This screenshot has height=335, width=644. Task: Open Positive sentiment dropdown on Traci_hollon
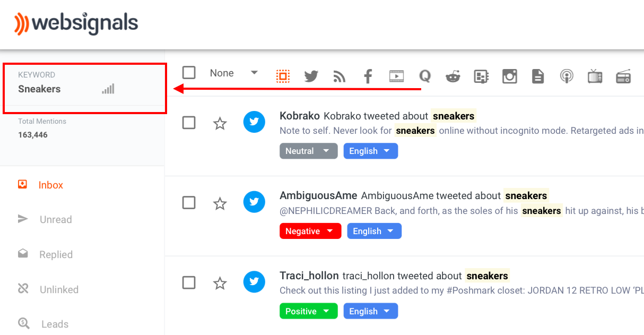pos(309,311)
